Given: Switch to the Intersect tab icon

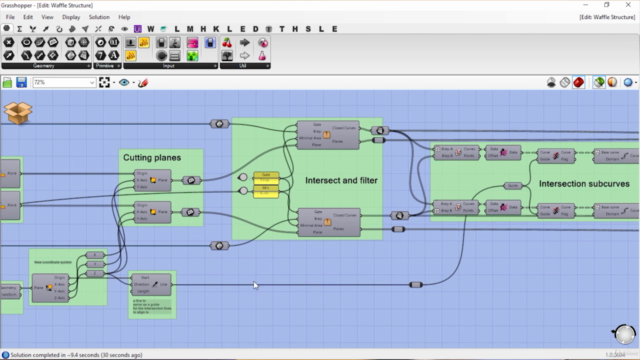Looking at the screenshot, I should pyautogui.click(x=98, y=29).
